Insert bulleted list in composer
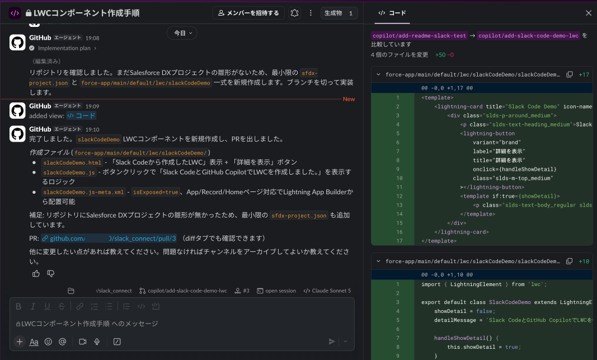The height and width of the screenshot is (360, 597). tap(109, 306)
